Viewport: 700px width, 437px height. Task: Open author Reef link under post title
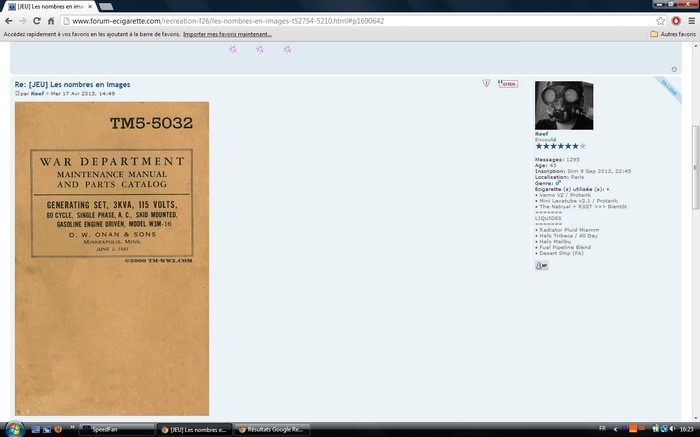tap(38, 94)
